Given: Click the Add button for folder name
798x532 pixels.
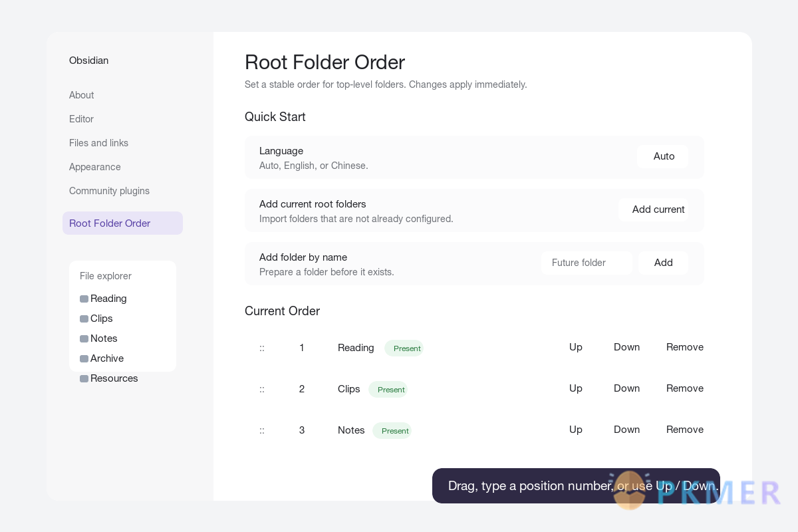Looking at the screenshot, I should point(663,263).
